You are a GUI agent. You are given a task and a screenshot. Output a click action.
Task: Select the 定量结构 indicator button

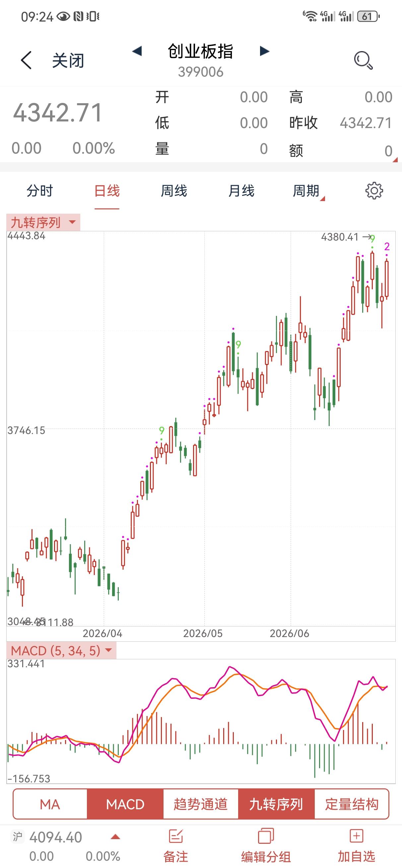[x=352, y=804]
